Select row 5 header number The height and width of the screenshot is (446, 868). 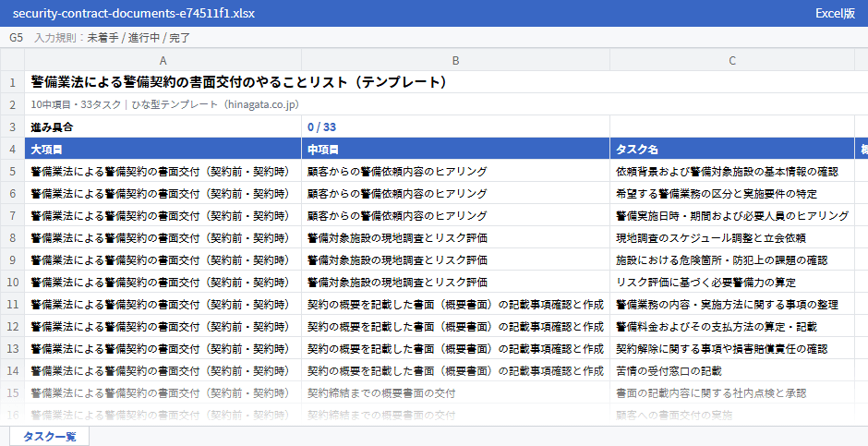click(x=12, y=172)
